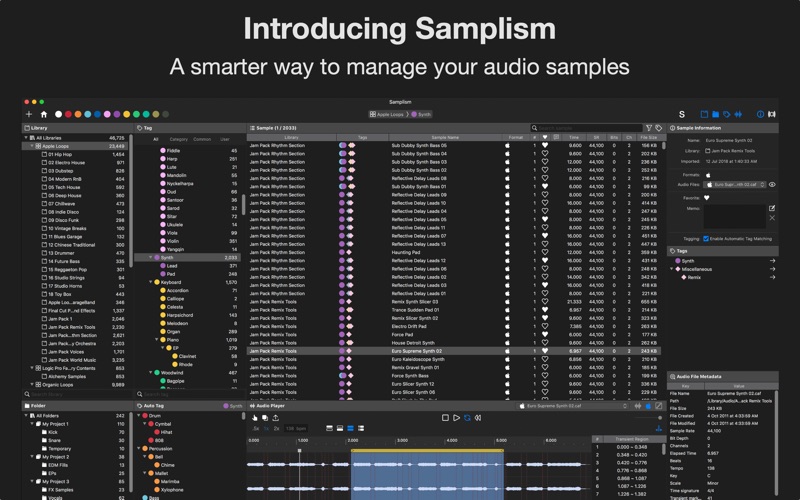Screen dimensions: 800x500
Task: Open Audio Files dropdown in Sample Information
Action: click(735, 185)
